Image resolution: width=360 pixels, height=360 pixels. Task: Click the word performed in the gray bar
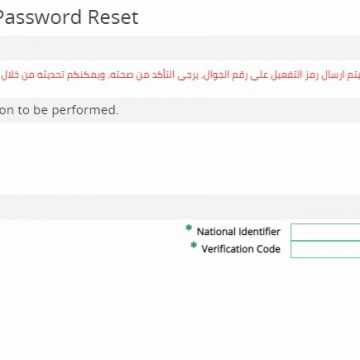click(85, 110)
